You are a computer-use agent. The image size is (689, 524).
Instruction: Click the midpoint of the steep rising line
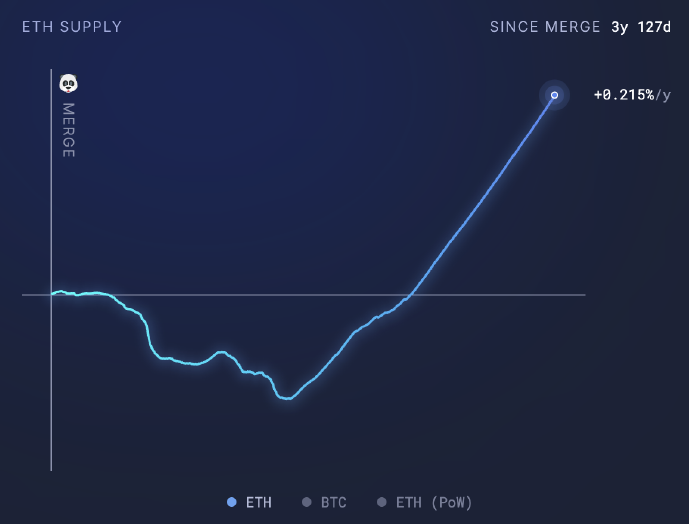[482, 196]
